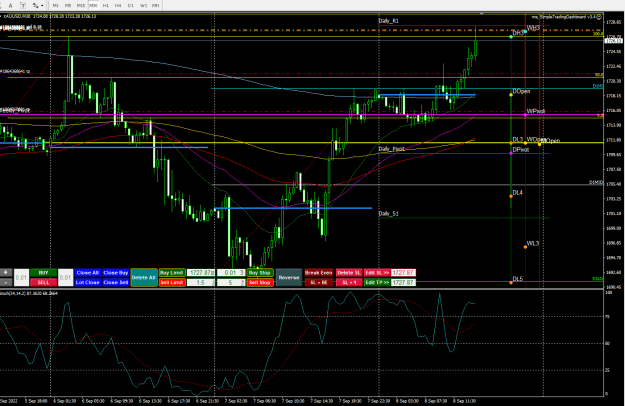Switch chart to M1 timeframe
625x406 pixels.
(55, 6)
